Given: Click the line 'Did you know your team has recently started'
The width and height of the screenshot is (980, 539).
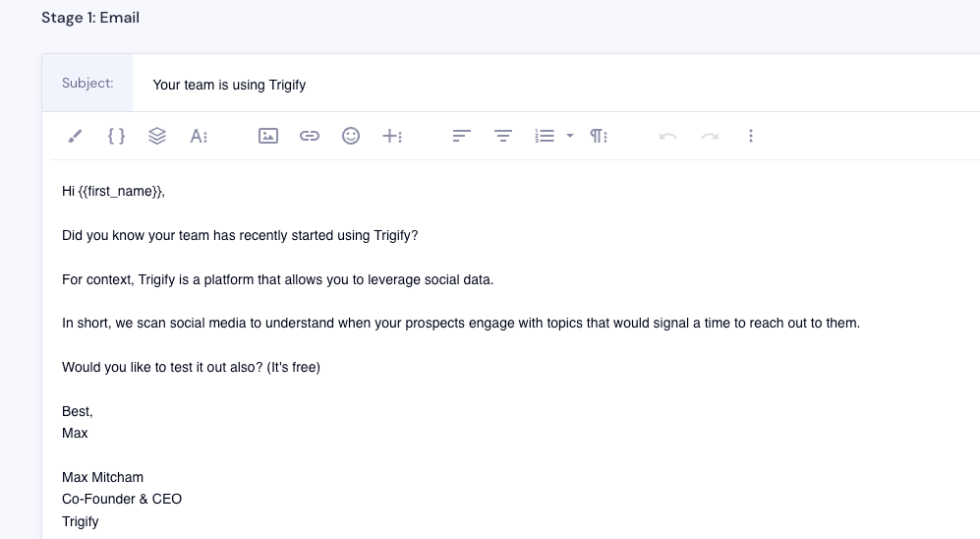Looking at the screenshot, I should click(240, 236).
